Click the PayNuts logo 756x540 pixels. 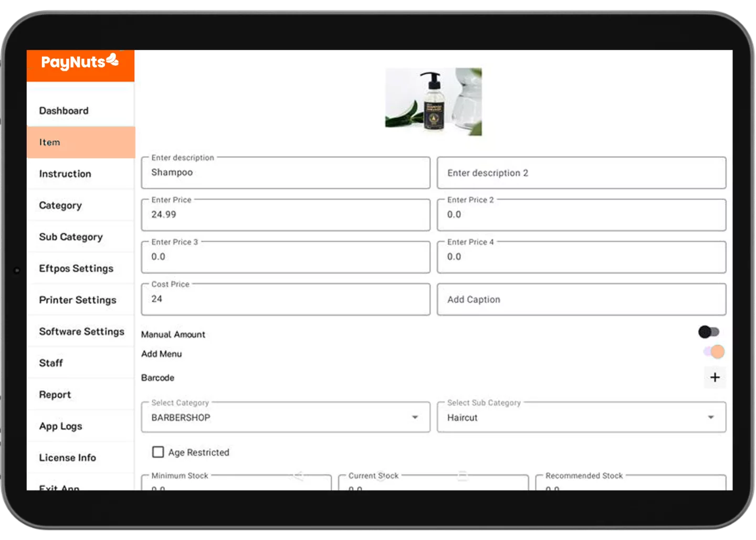(x=76, y=63)
